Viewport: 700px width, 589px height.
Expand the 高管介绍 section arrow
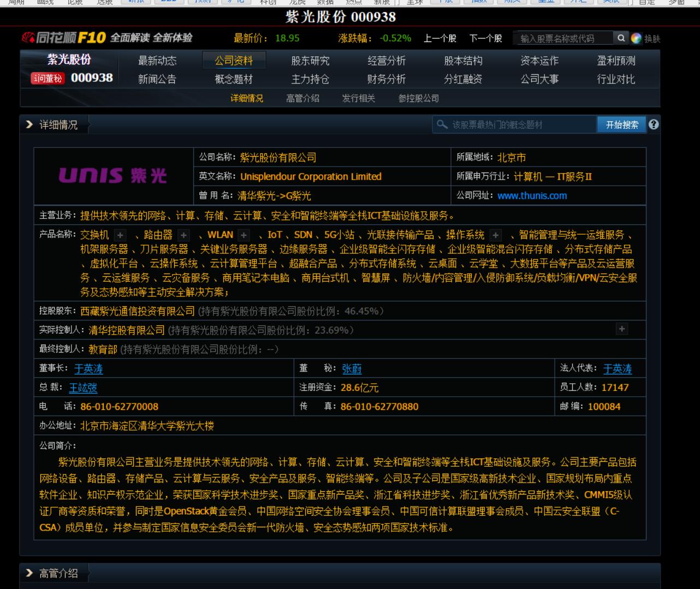point(29,573)
